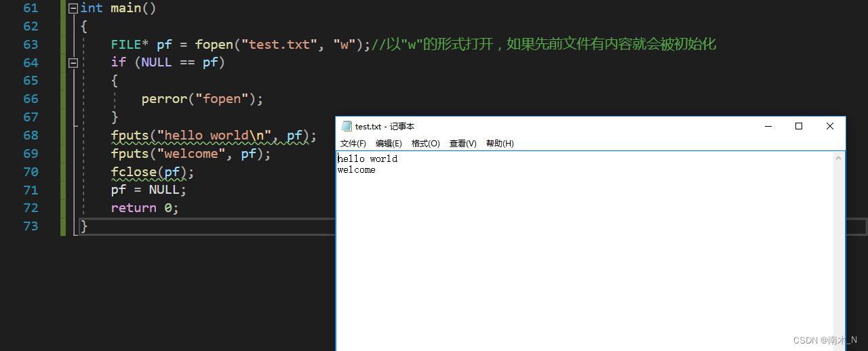The width and height of the screenshot is (868, 351).
Task: Click the perror("fopen") statement
Action: (x=202, y=99)
